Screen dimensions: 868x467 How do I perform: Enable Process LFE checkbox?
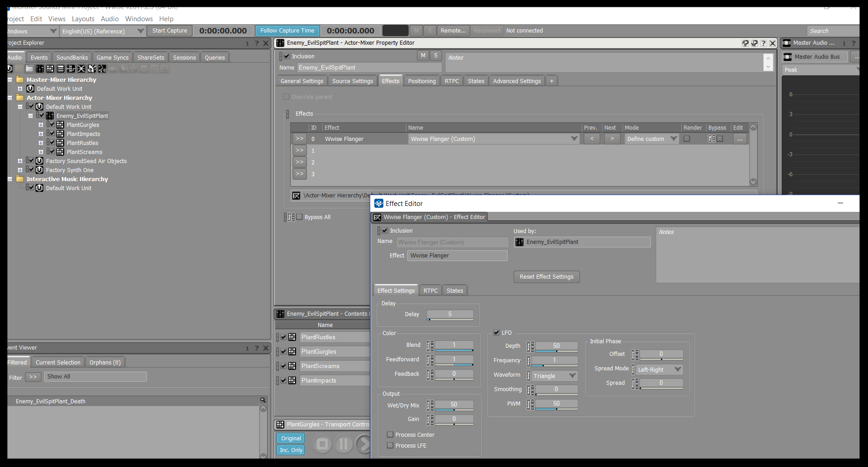coord(390,445)
